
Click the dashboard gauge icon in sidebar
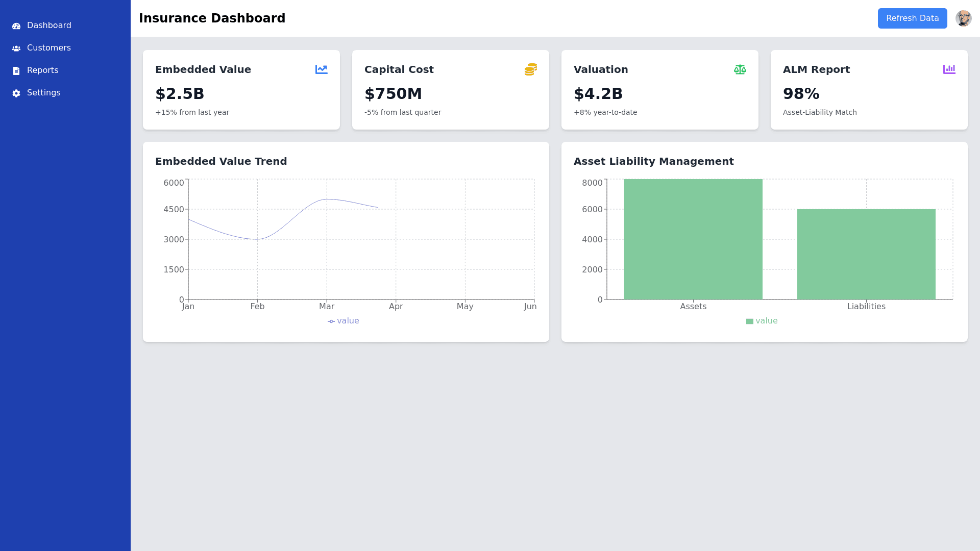click(16, 26)
